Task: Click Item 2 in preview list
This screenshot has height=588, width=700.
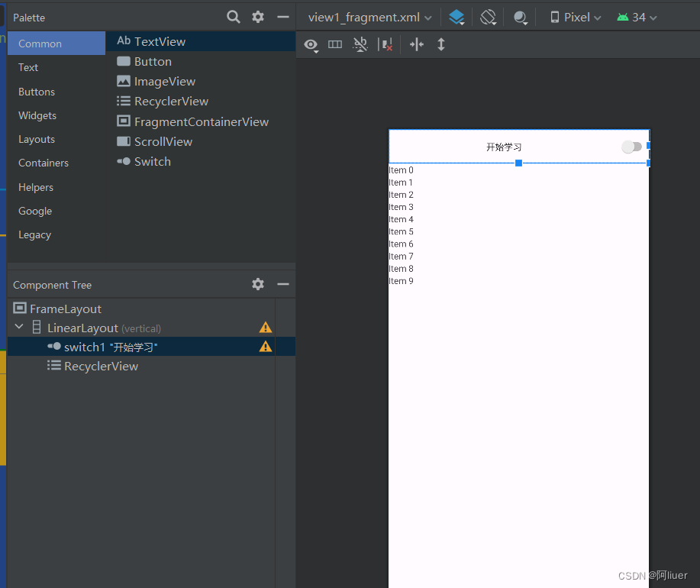Action: (x=401, y=195)
